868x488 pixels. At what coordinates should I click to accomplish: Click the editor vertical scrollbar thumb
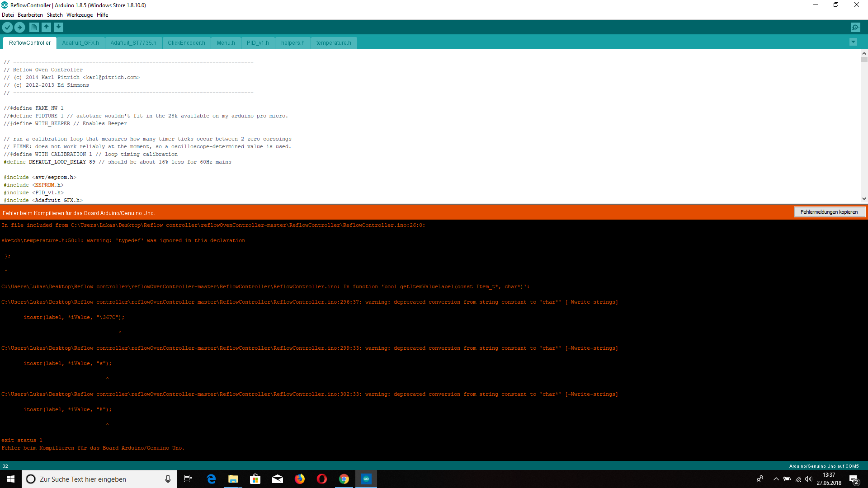click(864, 59)
